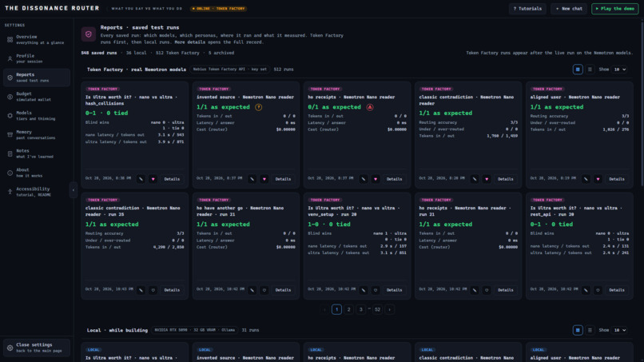The height and width of the screenshot is (362, 644).
Task: Click the '5 archived' count text
Action: coord(221,53)
